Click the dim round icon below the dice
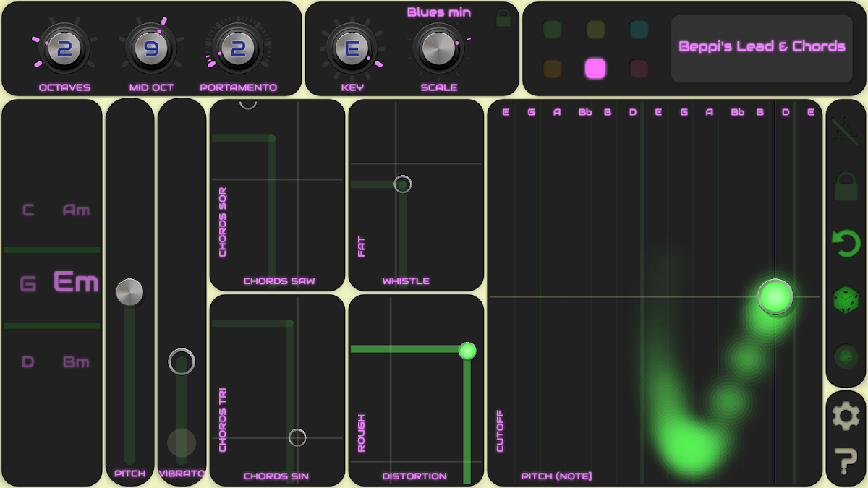 [x=846, y=356]
